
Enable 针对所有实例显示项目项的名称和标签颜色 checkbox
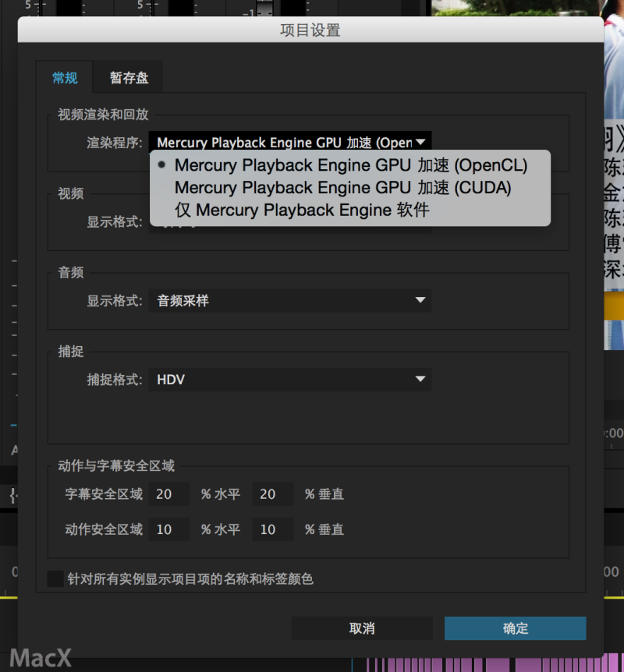(x=55, y=579)
